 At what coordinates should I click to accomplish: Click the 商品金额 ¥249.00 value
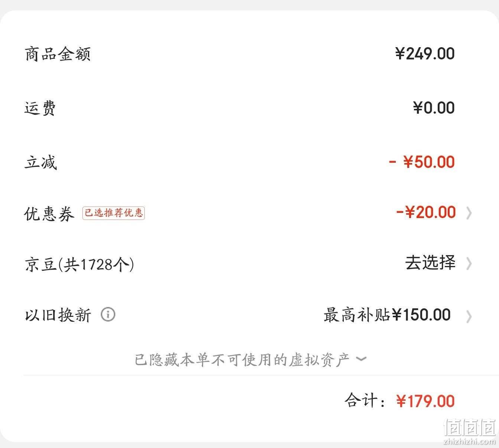425,54
